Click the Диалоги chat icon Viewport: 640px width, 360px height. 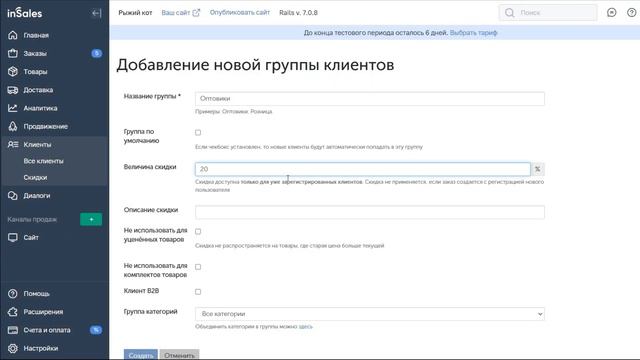(x=13, y=196)
